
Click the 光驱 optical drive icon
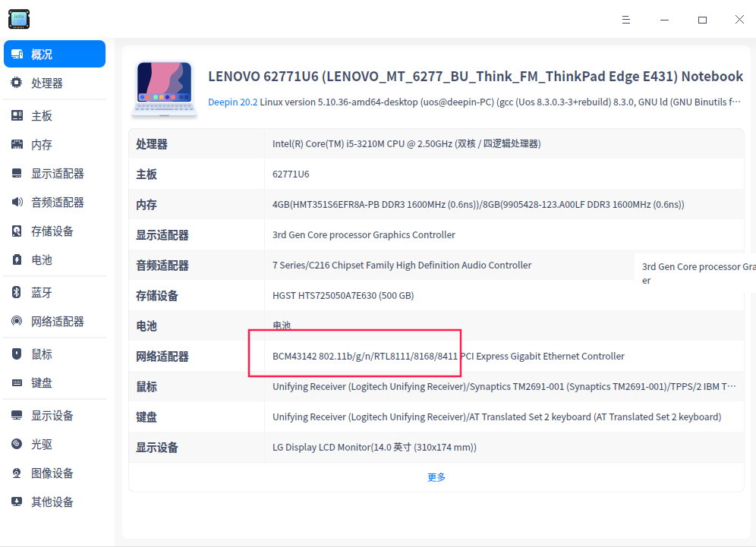(16, 444)
